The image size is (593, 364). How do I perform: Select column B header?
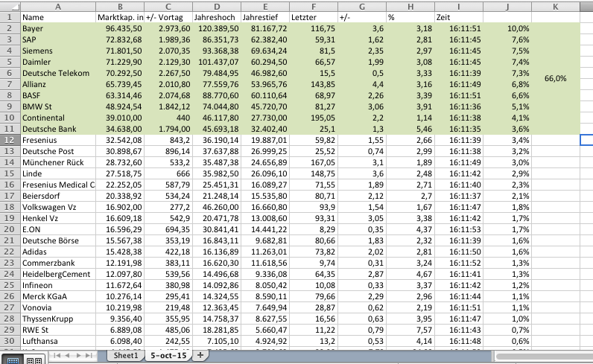[120, 7]
